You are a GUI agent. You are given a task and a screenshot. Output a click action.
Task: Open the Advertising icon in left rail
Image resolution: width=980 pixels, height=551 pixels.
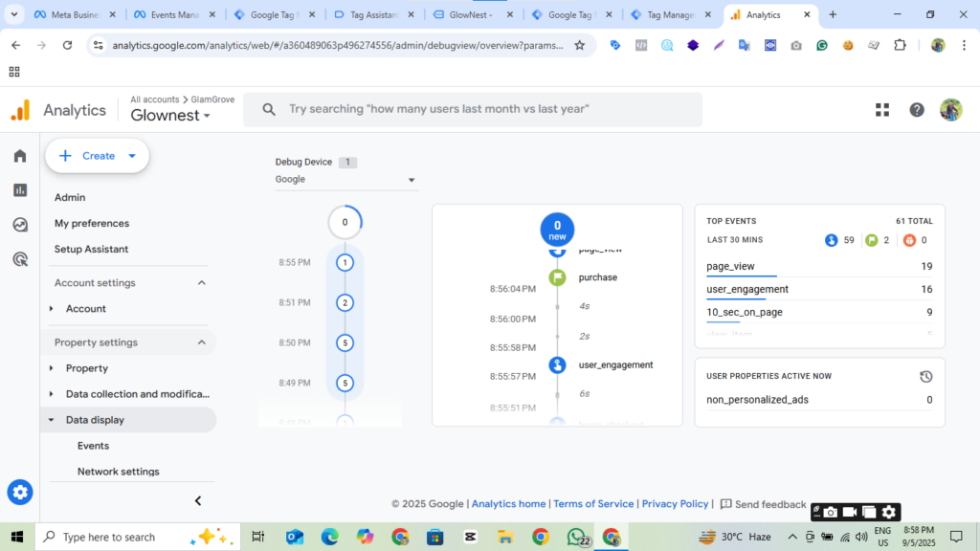[20, 259]
